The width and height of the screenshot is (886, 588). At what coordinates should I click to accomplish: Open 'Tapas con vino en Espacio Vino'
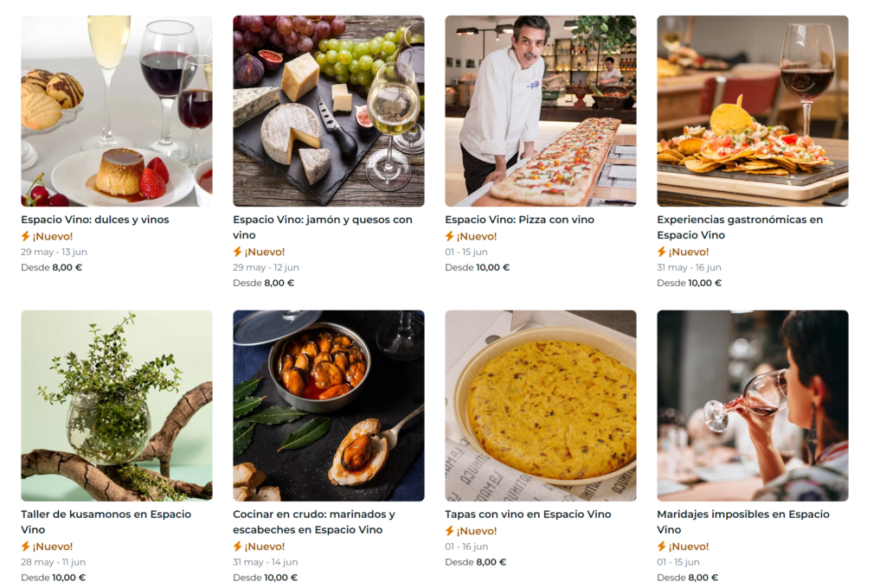(x=528, y=514)
